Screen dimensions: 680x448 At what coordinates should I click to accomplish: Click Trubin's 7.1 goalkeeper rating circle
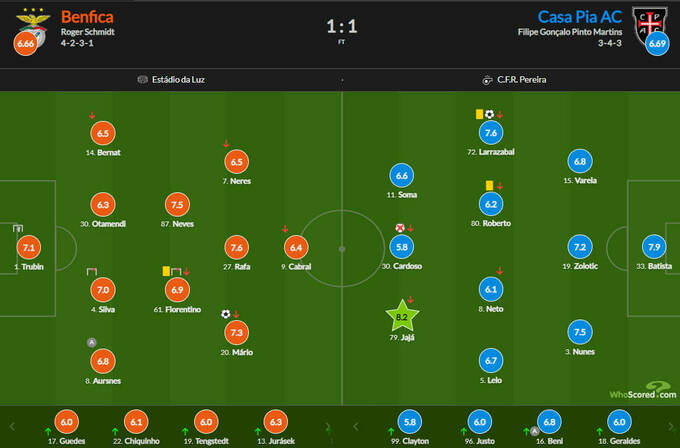pos(28,247)
